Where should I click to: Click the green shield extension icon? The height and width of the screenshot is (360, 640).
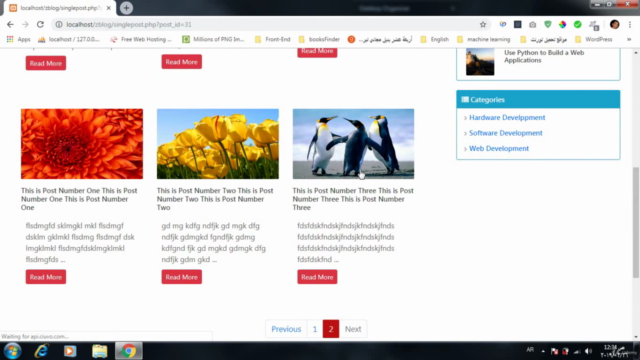point(548,24)
